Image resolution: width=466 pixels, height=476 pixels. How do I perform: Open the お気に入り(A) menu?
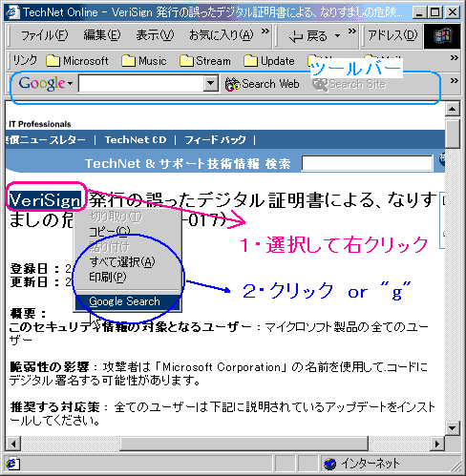point(221,35)
